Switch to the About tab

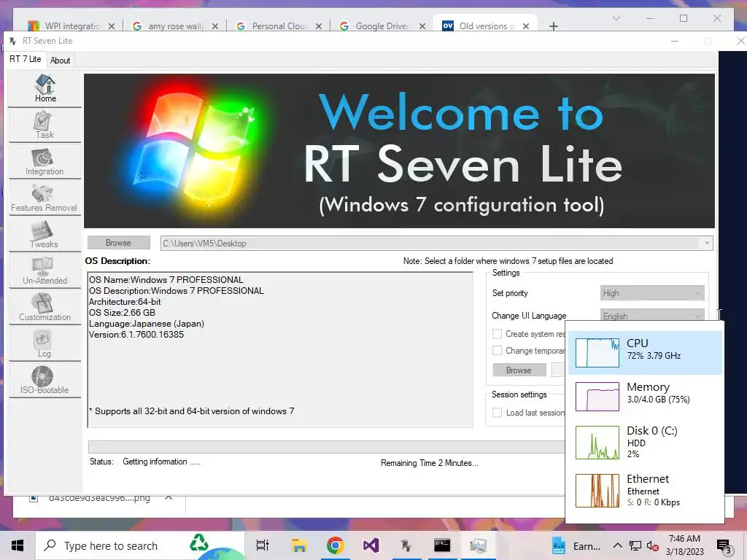click(x=60, y=60)
